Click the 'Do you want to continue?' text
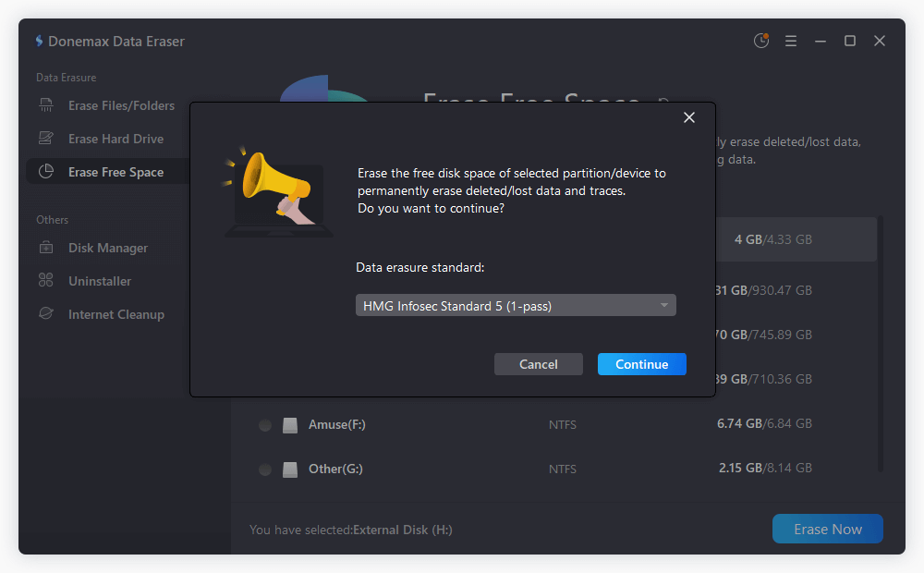The image size is (924, 573). [x=431, y=208]
